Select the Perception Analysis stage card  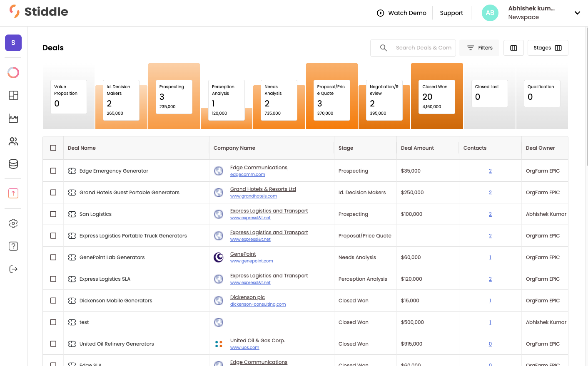227,100
